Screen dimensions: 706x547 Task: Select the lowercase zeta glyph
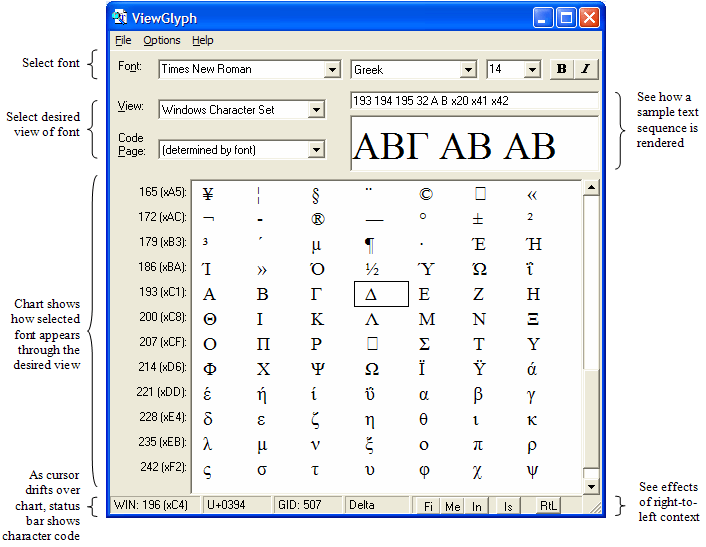[x=316, y=420]
